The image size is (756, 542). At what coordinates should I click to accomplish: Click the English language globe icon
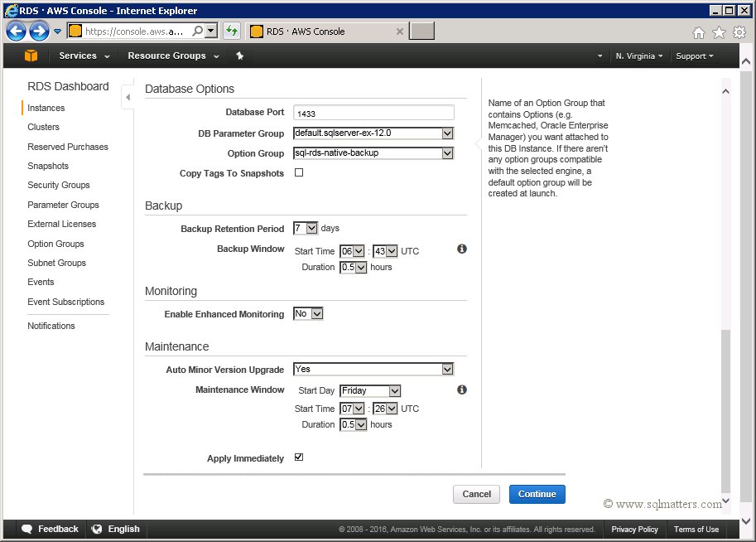click(x=97, y=529)
